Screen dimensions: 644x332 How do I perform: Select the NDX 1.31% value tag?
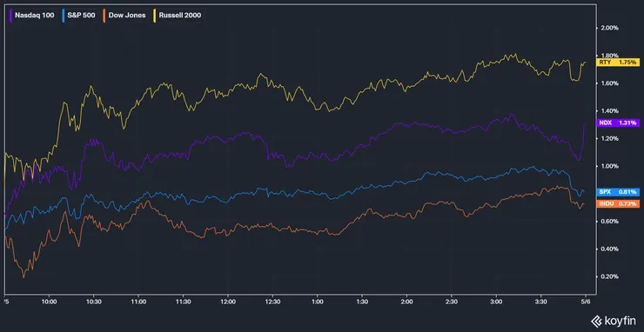coord(618,123)
